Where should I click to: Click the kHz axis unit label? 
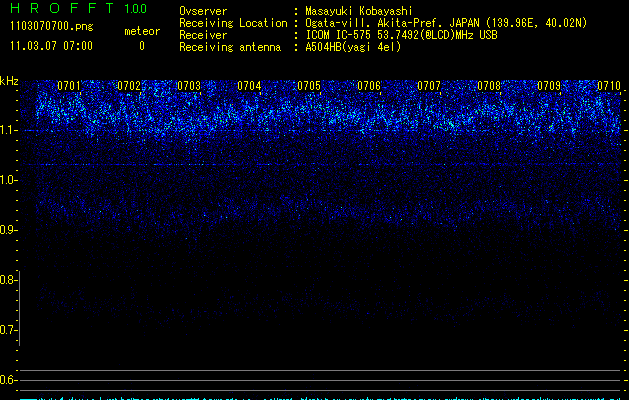coord(9,81)
